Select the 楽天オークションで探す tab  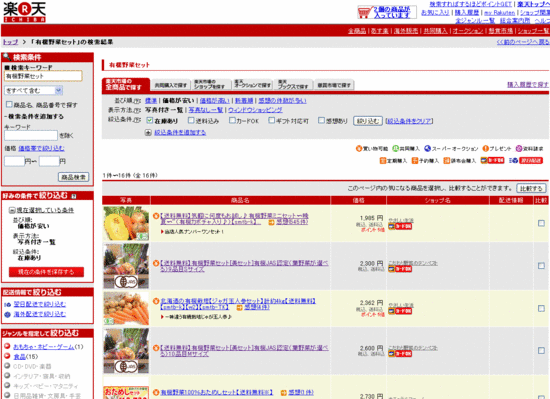pos(253,84)
